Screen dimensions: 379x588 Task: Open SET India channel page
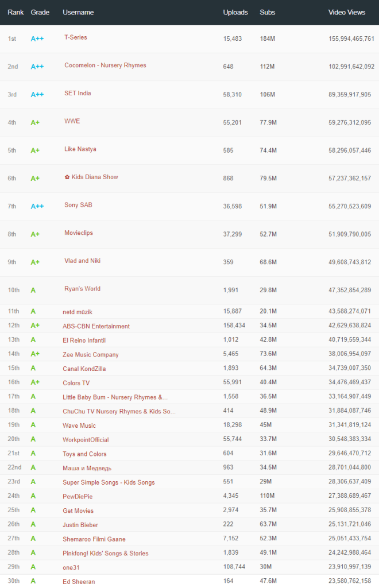click(x=78, y=94)
